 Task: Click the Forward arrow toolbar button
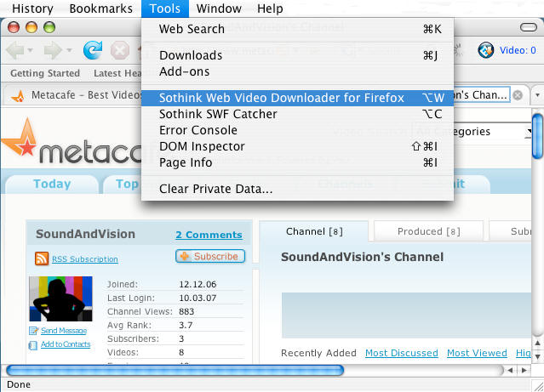(53, 51)
